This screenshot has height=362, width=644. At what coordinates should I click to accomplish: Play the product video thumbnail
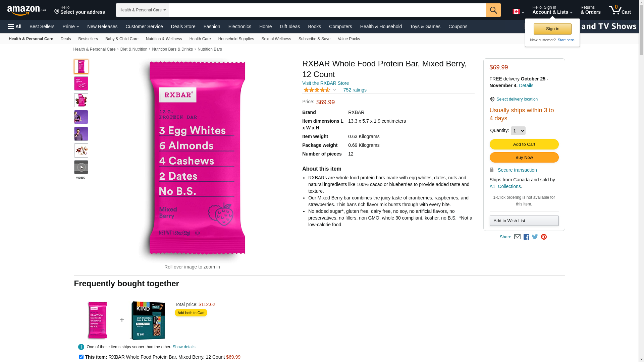pos(81,167)
